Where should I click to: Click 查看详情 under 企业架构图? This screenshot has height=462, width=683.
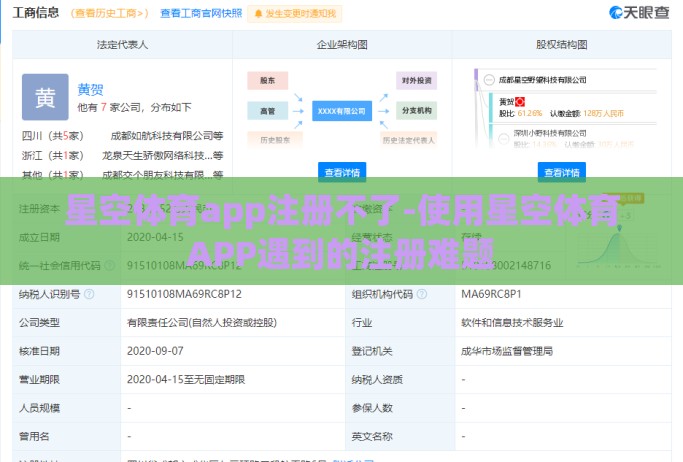[342, 173]
